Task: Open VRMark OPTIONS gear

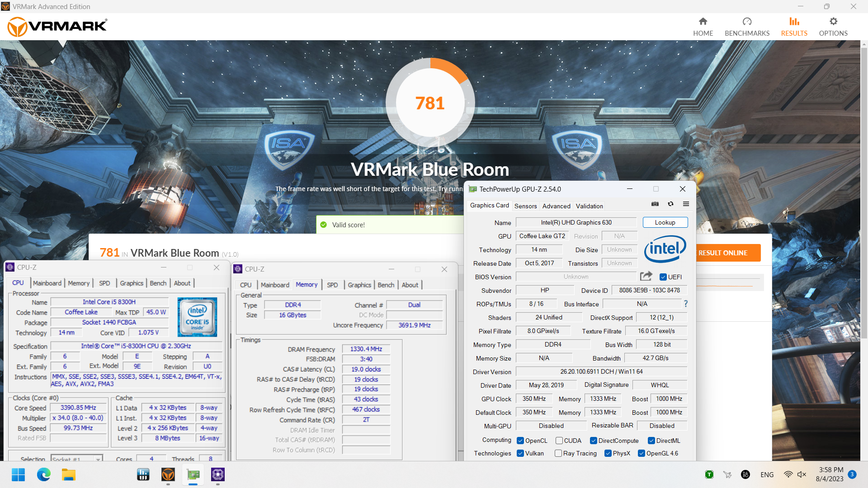Action: coord(833,27)
